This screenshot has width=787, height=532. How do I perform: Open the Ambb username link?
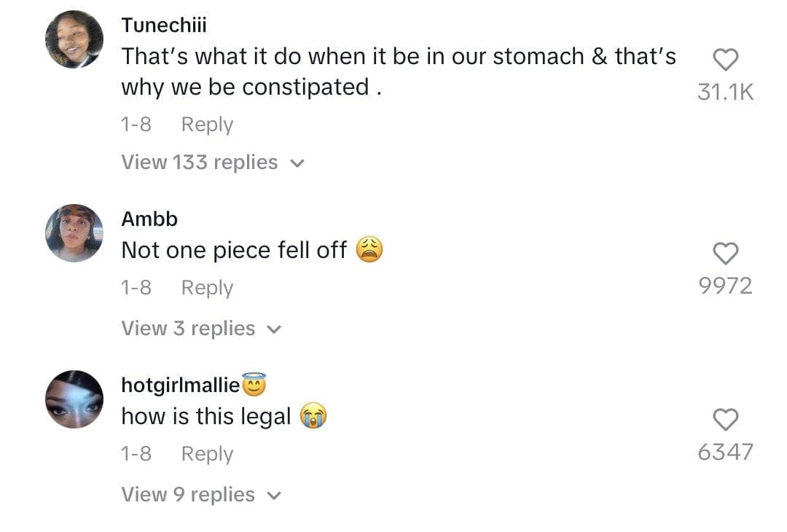tap(149, 219)
